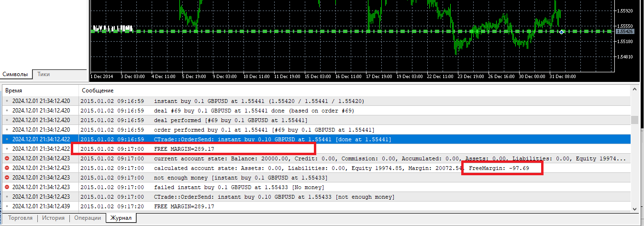This screenshot has height=226, width=644.
Task: Click the info dot icon on 'deal performed' row
Action: [x=7, y=120]
